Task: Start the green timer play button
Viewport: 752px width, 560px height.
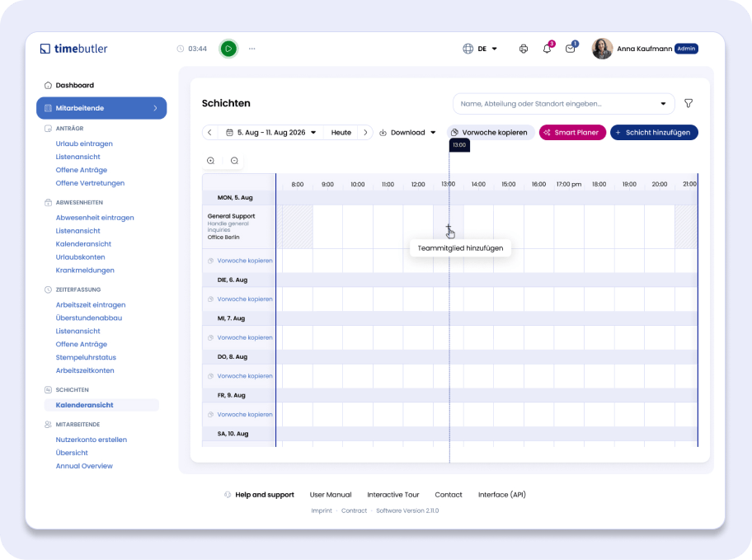Action: click(x=228, y=49)
